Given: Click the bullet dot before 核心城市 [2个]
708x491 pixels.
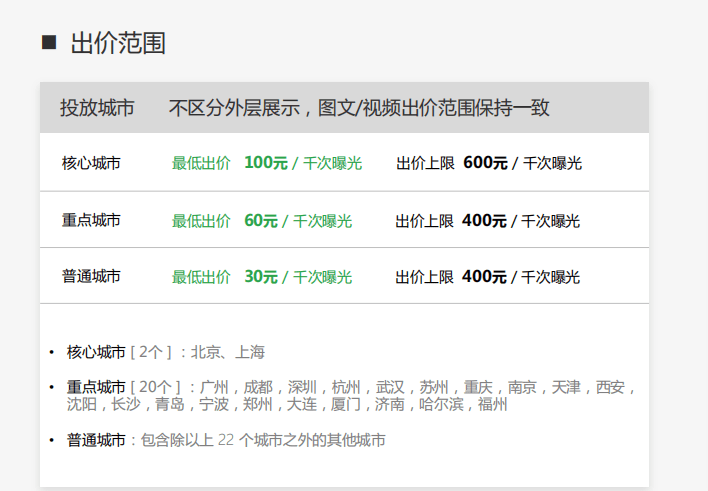Looking at the screenshot, I should coord(52,353).
